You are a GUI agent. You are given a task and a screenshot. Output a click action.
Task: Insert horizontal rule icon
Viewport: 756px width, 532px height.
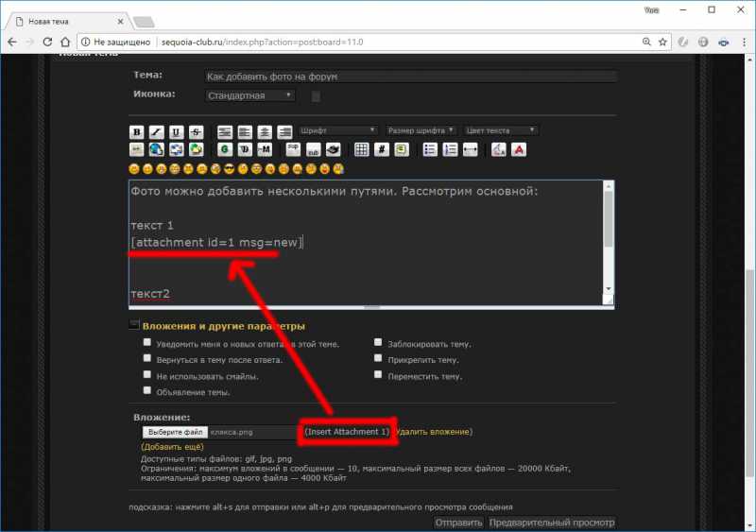coord(470,149)
